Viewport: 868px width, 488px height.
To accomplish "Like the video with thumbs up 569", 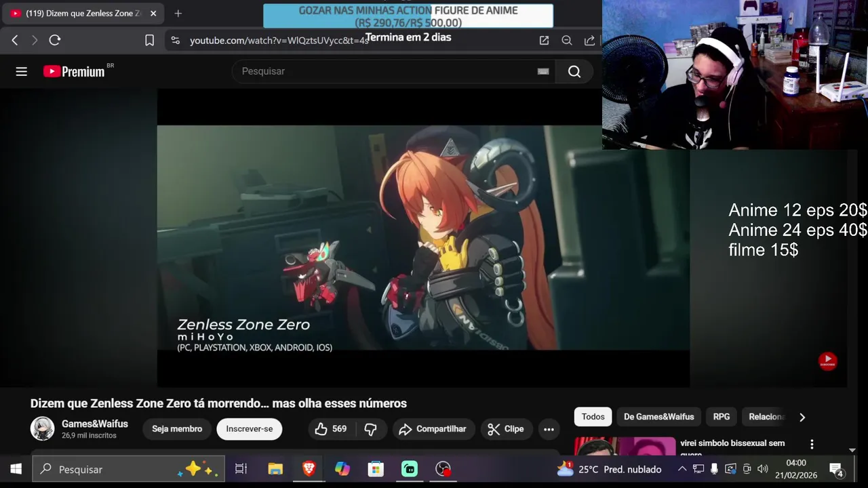I will coord(331,429).
